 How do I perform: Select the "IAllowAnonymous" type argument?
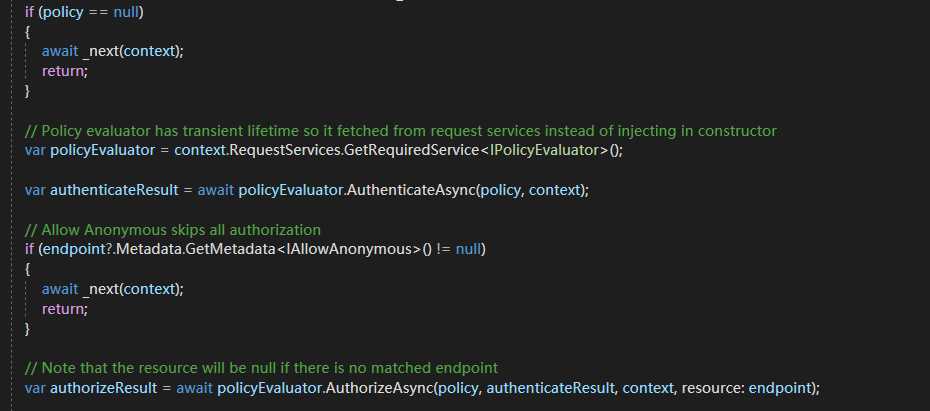349,250
